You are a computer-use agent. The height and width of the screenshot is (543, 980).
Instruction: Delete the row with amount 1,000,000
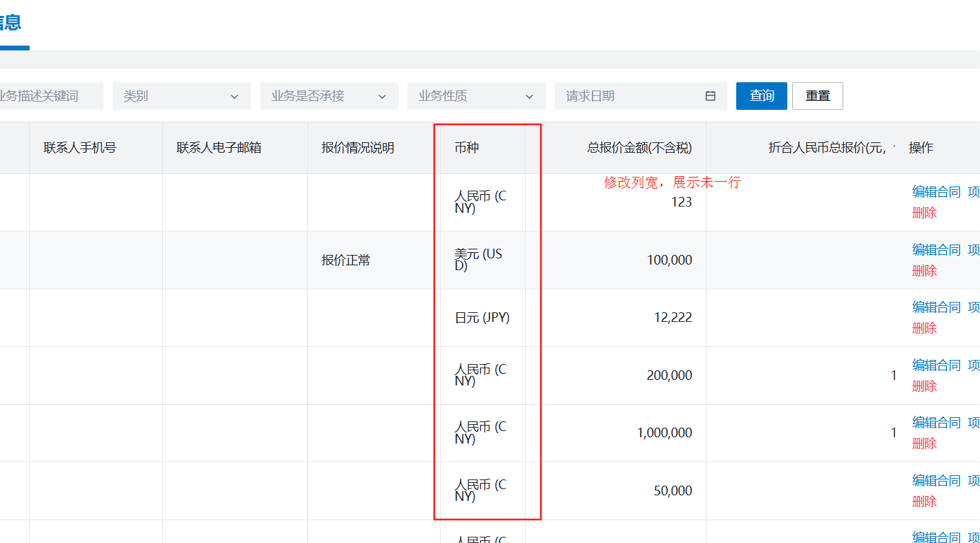924,444
